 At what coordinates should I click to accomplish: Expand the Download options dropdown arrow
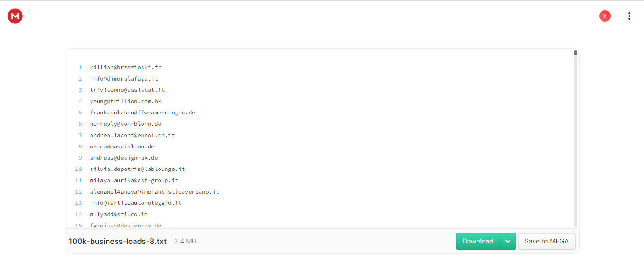508,241
